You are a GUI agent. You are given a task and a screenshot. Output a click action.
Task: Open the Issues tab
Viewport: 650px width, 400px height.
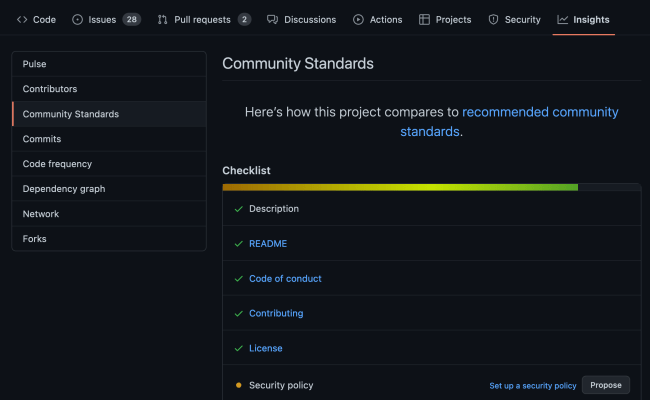point(107,19)
